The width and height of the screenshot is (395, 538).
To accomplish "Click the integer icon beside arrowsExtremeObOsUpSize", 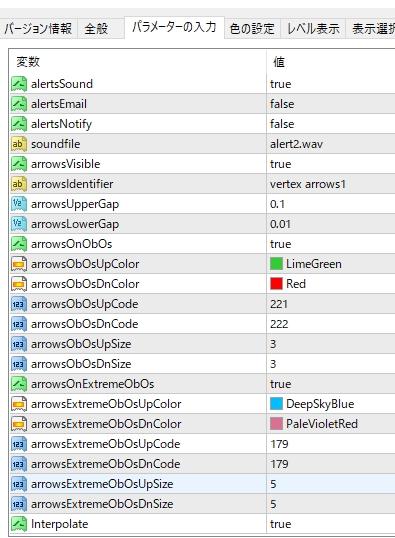I will tap(19, 484).
